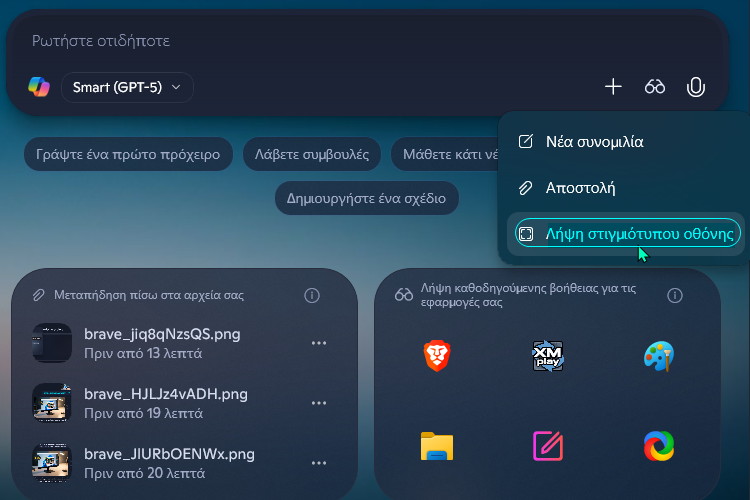Select the Paint palette app icon
The image size is (750, 500).
659,355
